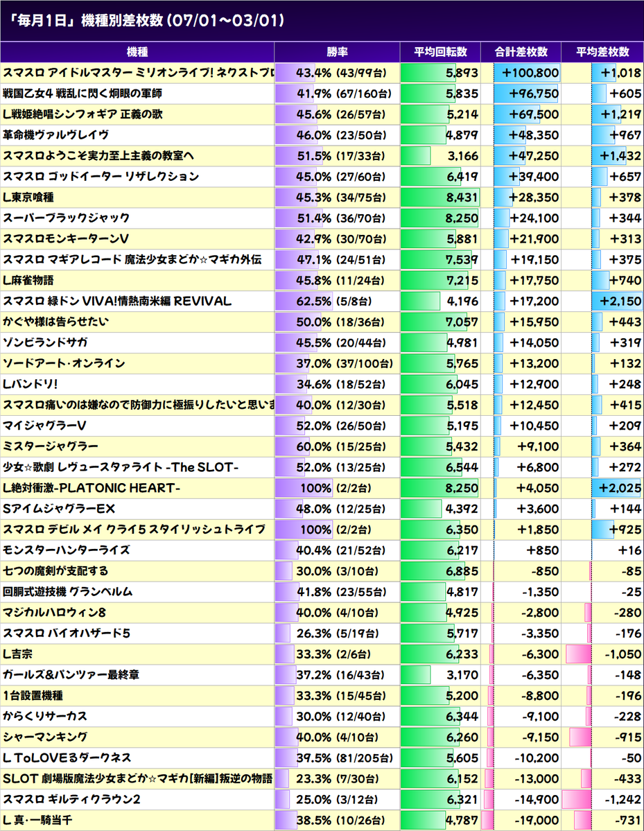The height and width of the screenshot is (831, 644).
Task: Click the +16 average difference value
Action: pos(629,550)
